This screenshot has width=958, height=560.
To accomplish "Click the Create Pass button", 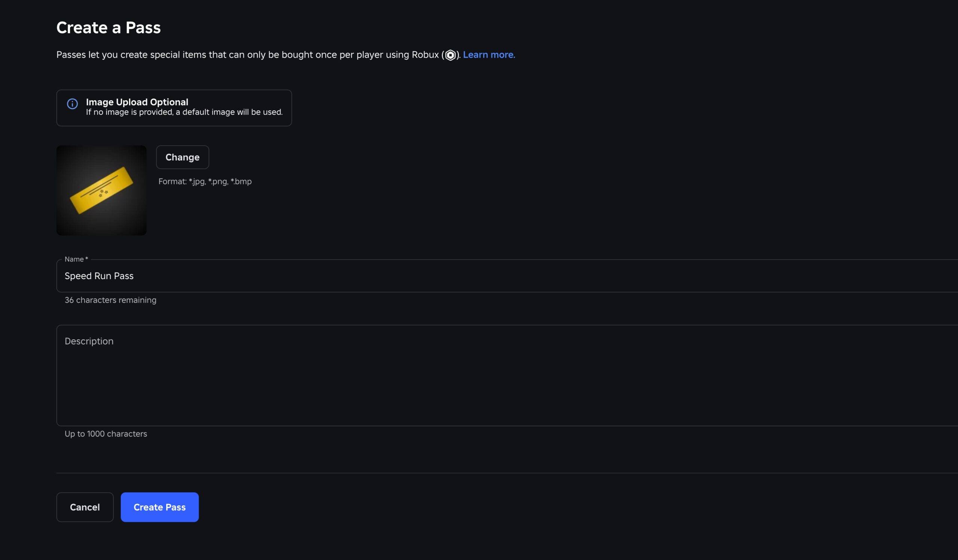I will click(x=159, y=507).
